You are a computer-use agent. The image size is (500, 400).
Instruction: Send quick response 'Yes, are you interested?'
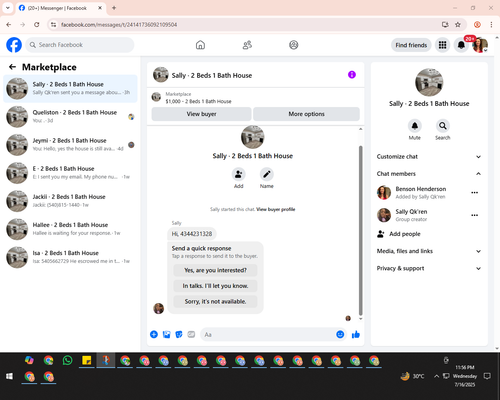215,270
